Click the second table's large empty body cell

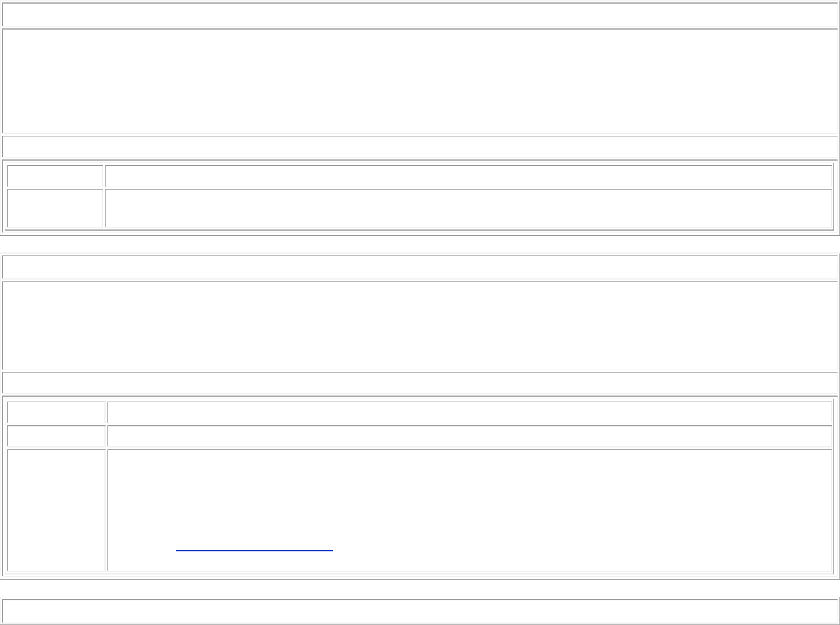(x=419, y=325)
